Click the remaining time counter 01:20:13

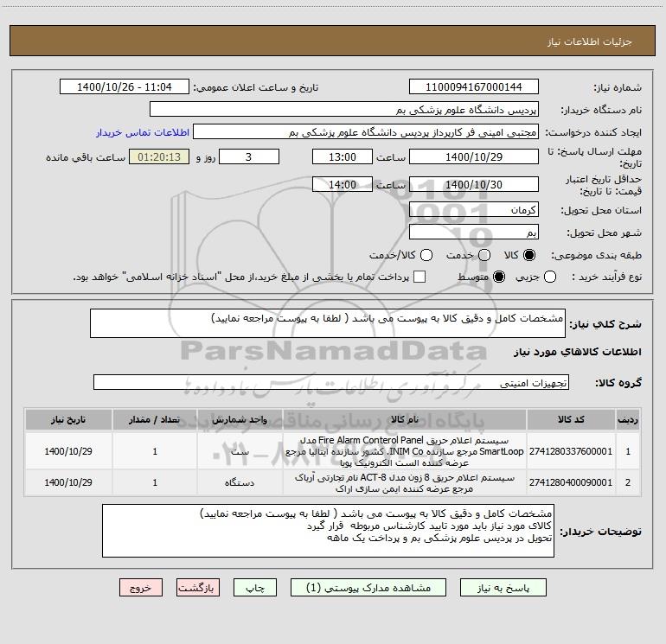(159, 156)
